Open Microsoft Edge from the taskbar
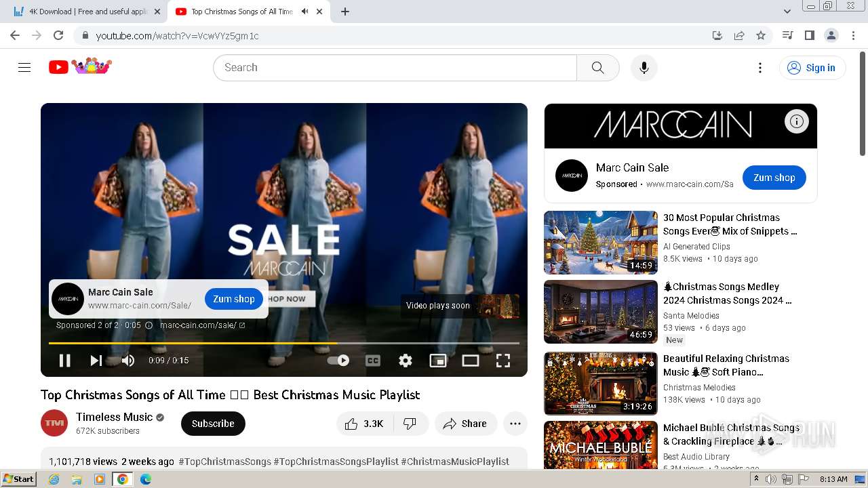868x488 pixels. 146,479
